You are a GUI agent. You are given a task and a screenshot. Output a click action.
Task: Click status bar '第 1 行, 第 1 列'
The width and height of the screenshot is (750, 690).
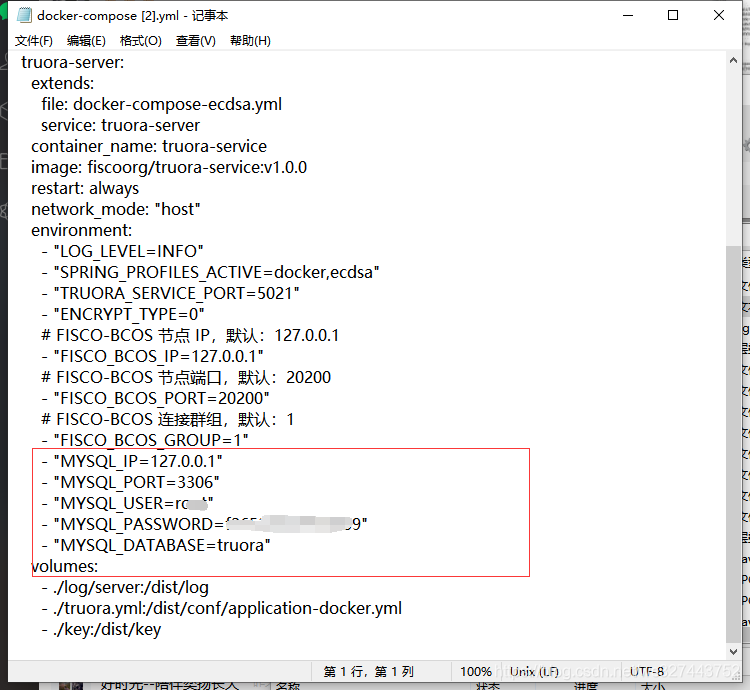(x=368, y=672)
